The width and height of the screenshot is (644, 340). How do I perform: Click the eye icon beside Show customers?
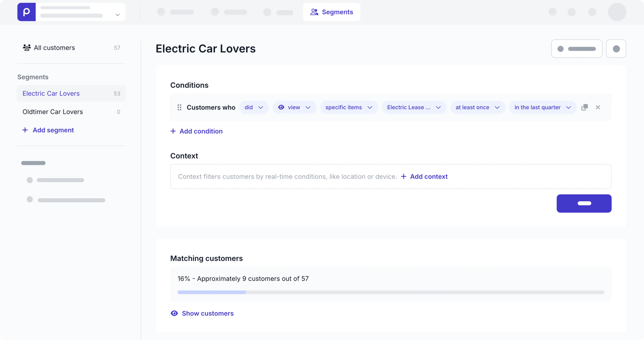(x=174, y=313)
